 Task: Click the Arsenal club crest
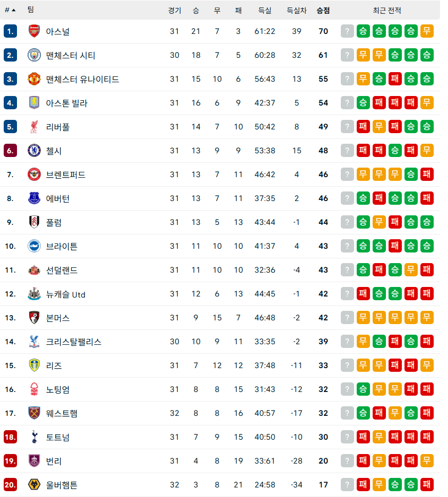pyautogui.click(x=34, y=31)
